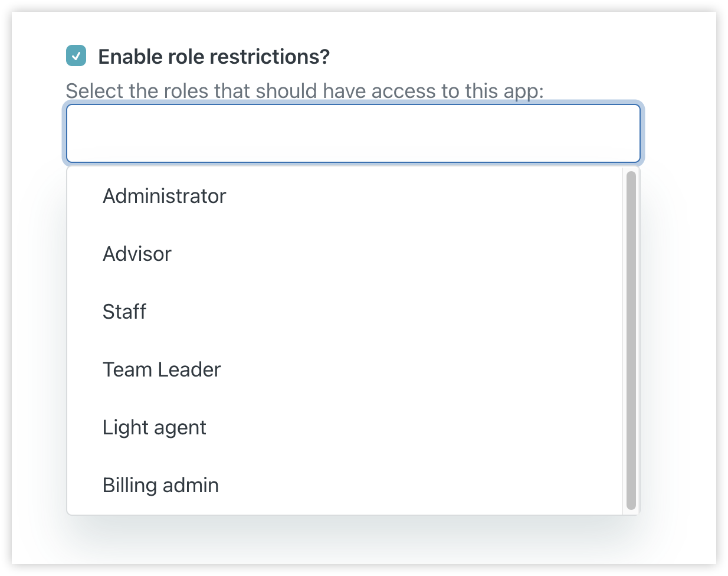The image size is (728, 576).
Task: Click inside the role selection input field
Action: (353, 133)
